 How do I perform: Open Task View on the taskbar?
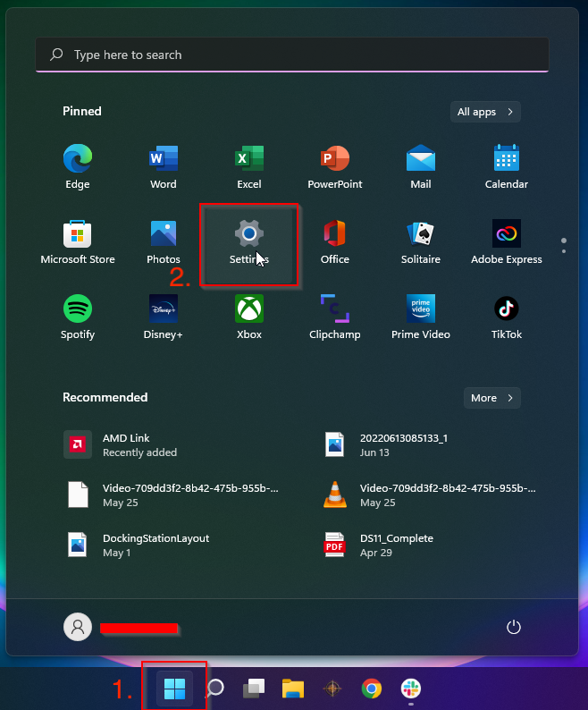[254, 689]
